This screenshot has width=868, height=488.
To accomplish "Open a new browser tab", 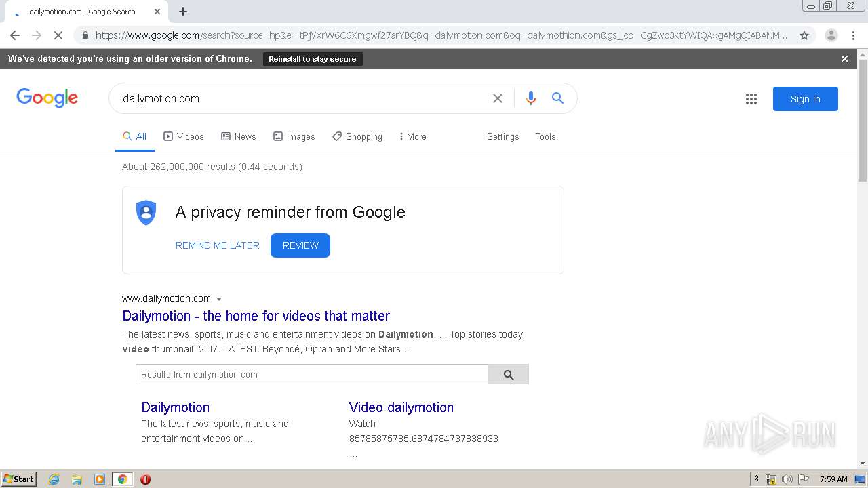I will (x=183, y=12).
